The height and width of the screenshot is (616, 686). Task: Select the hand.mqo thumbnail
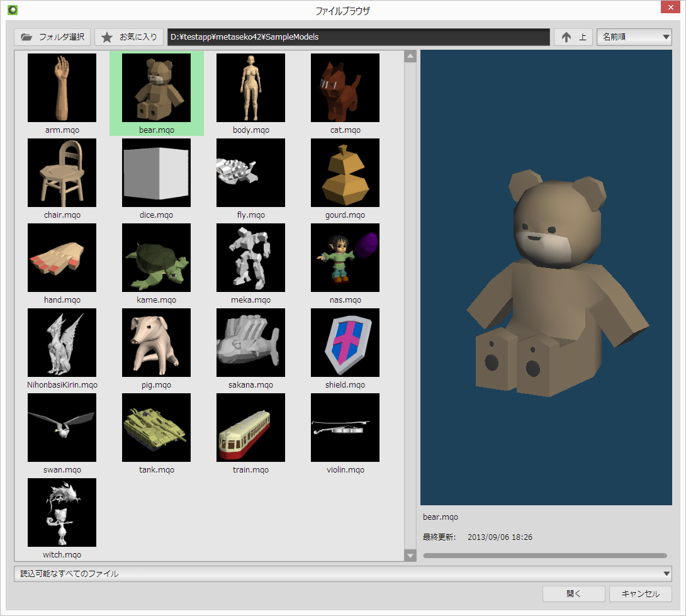click(x=62, y=258)
